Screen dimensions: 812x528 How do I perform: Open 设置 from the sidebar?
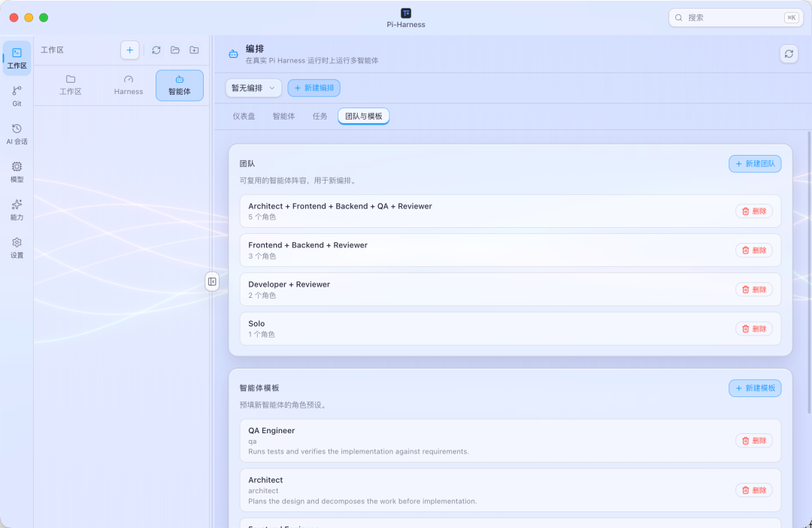click(x=17, y=247)
